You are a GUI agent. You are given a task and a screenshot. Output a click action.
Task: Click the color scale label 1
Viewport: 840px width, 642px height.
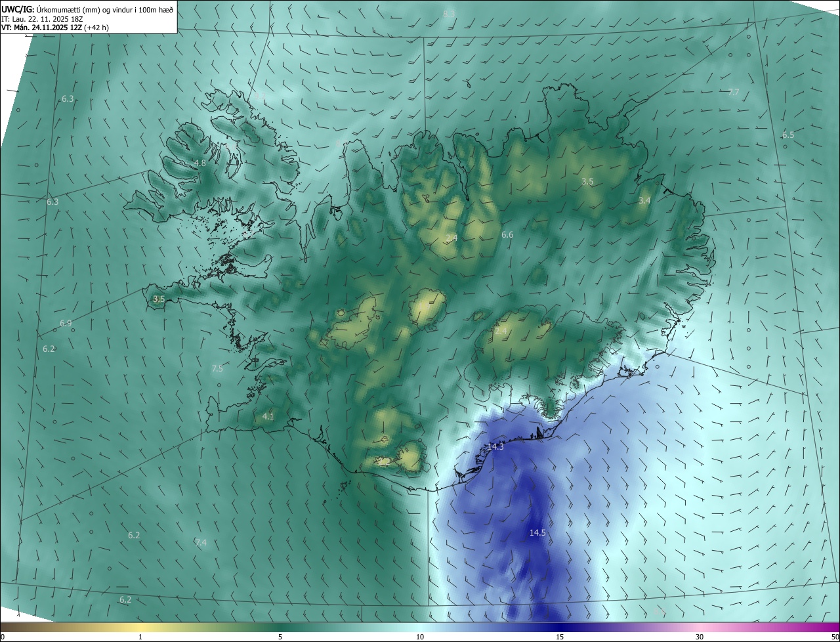tap(141, 637)
